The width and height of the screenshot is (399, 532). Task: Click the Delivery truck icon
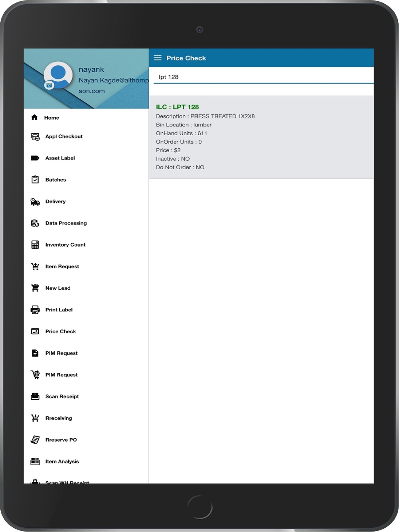(x=35, y=202)
